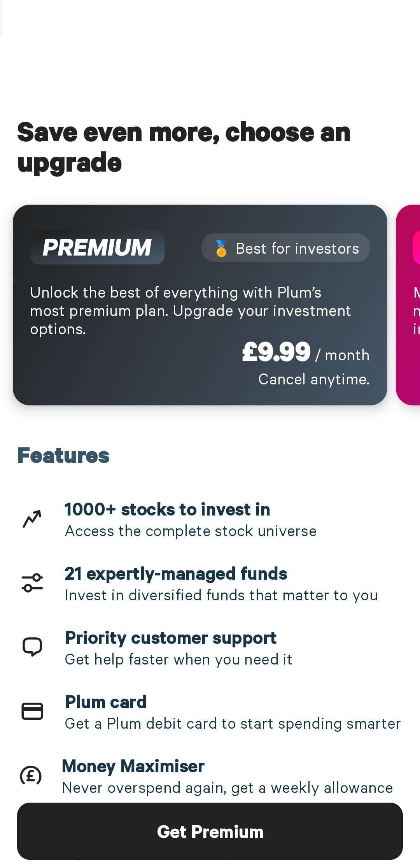
Task: Tap the pink plan card peeking right
Action: [408, 305]
